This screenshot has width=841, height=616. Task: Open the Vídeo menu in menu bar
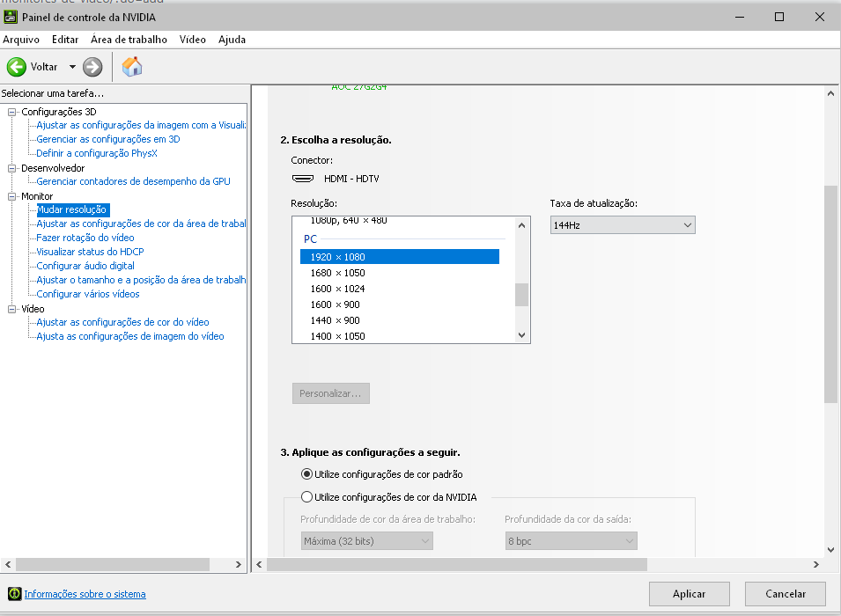tap(193, 40)
